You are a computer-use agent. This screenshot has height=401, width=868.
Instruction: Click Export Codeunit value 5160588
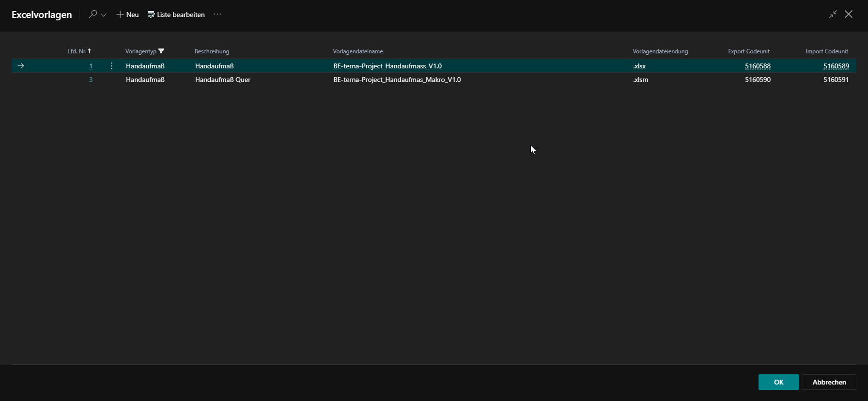(757, 66)
